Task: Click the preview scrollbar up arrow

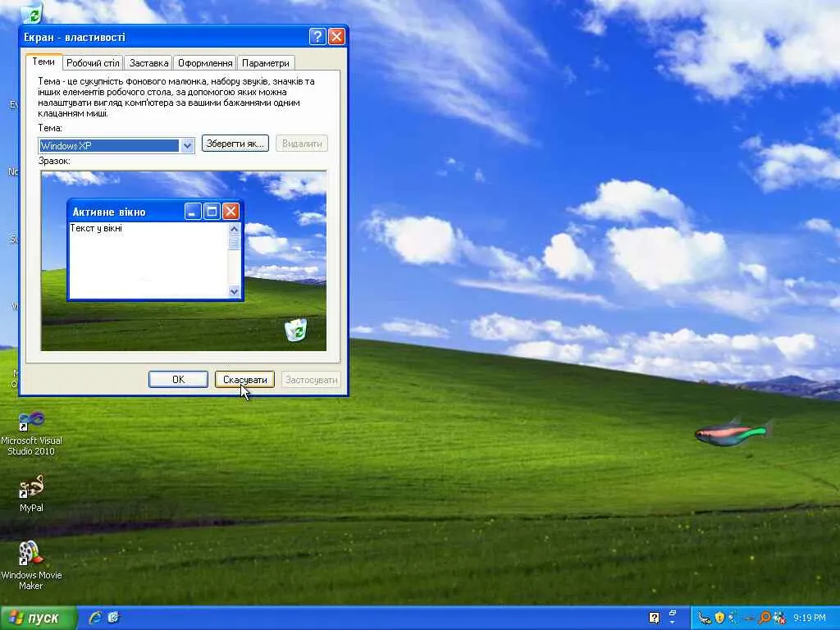Action: 234,229
